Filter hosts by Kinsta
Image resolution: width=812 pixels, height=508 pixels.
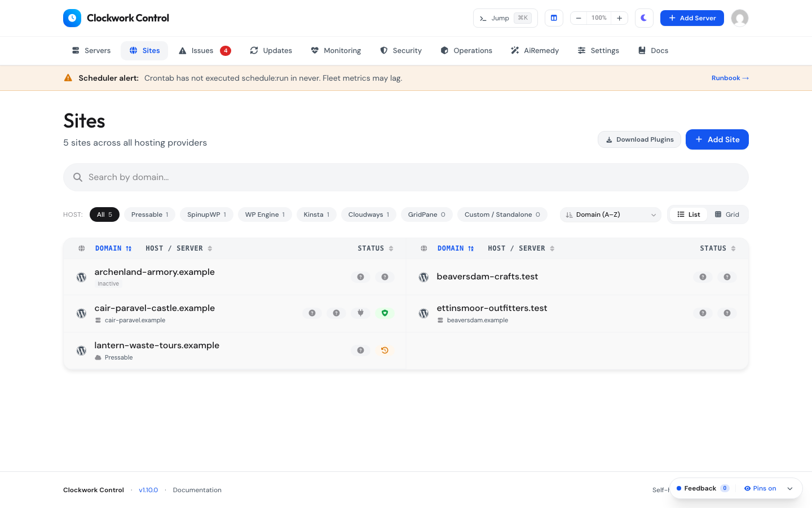coord(316,214)
